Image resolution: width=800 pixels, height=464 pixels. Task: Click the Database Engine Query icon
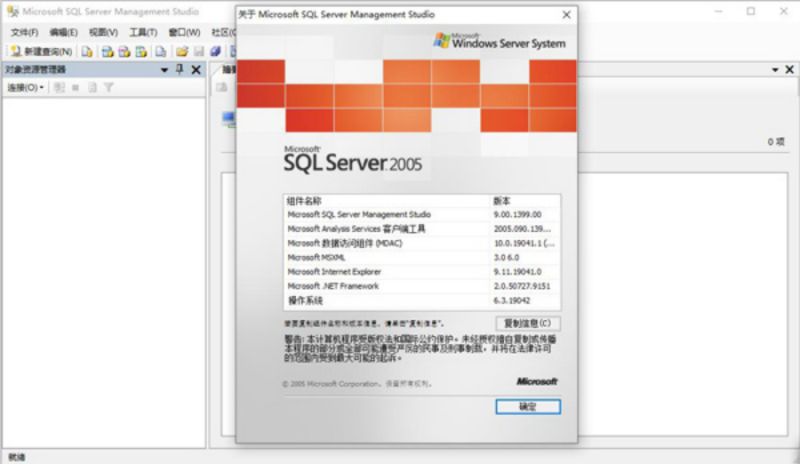pos(87,52)
